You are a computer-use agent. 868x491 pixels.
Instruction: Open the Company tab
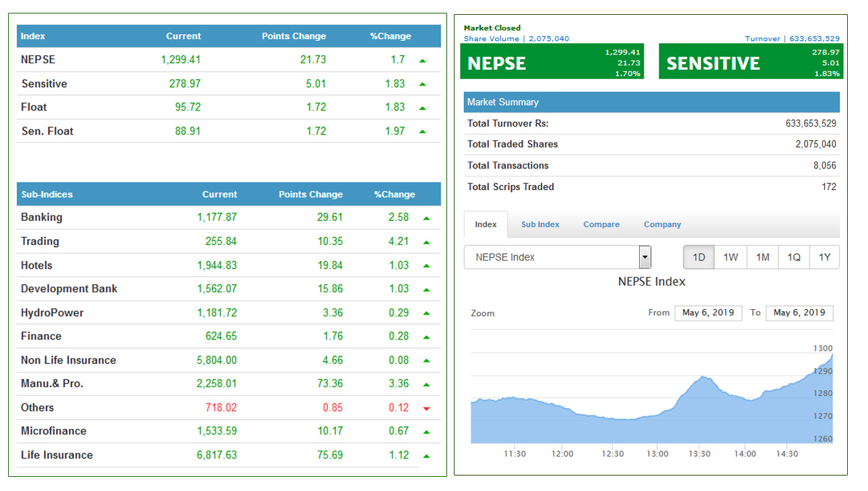pyautogui.click(x=663, y=224)
